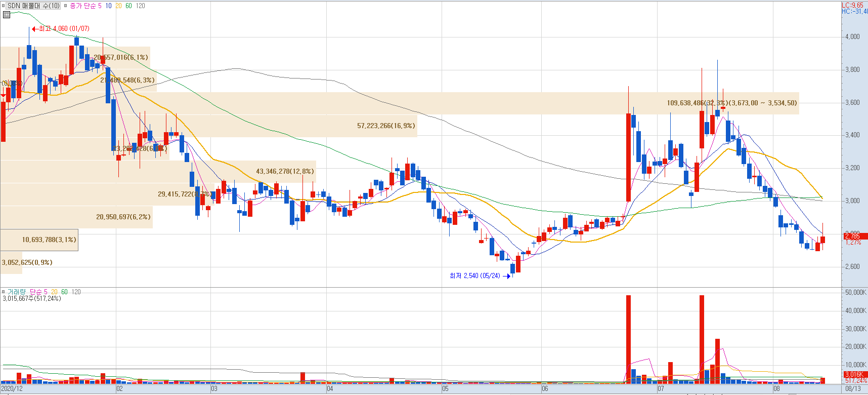Image resolution: width=868 pixels, height=395 pixels.
Task: Click the 2020/12 date axis label
Action: click(12, 389)
